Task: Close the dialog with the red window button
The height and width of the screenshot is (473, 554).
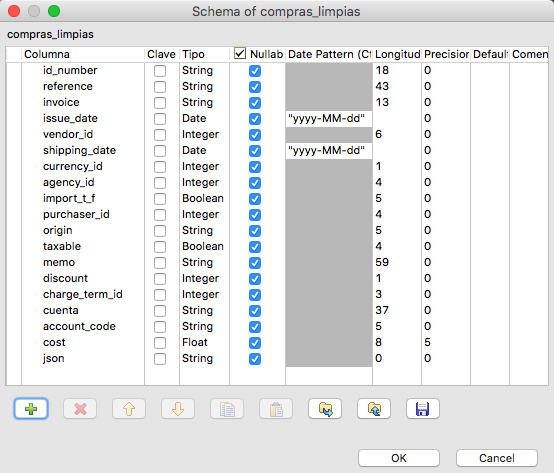Action: pyautogui.click(x=14, y=11)
